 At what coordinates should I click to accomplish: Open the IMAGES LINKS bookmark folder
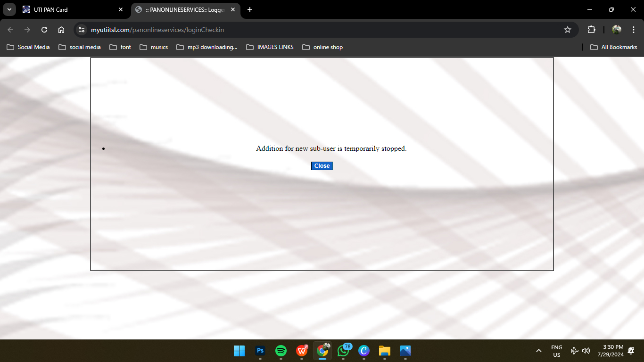pyautogui.click(x=270, y=47)
